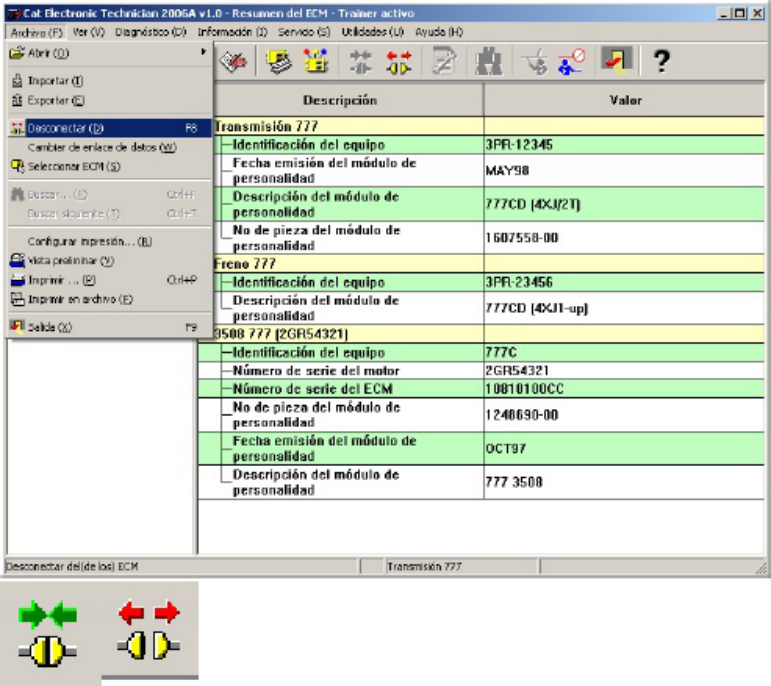This screenshot has width=771, height=686.
Task: Click Número de serie del ECM row
Action: click(481, 388)
